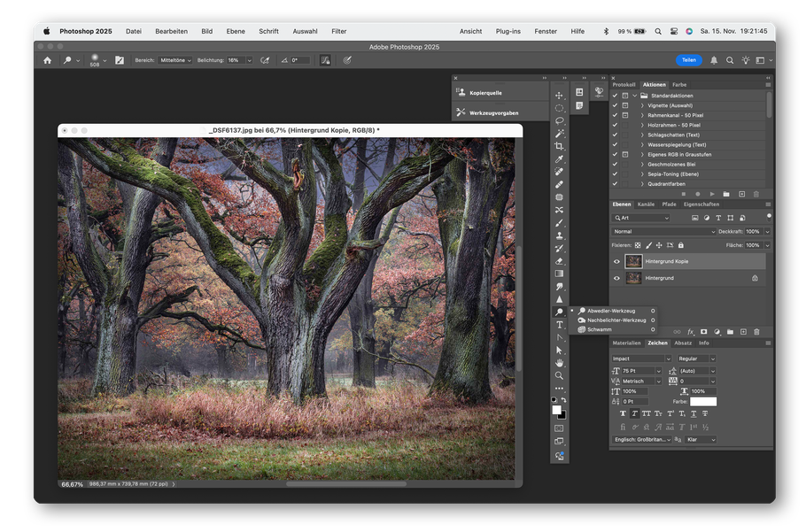
Task: Create new fill or adjustment layer
Action: pos(717,332)
